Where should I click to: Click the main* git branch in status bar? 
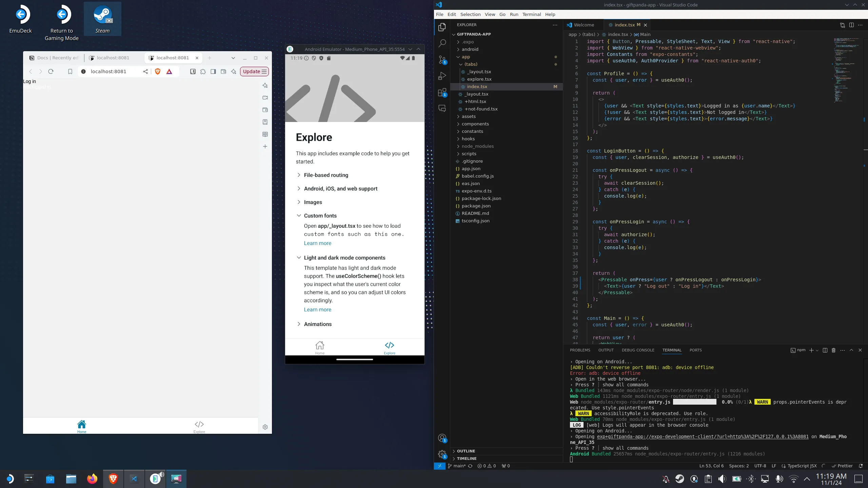(x=457, y=466)
